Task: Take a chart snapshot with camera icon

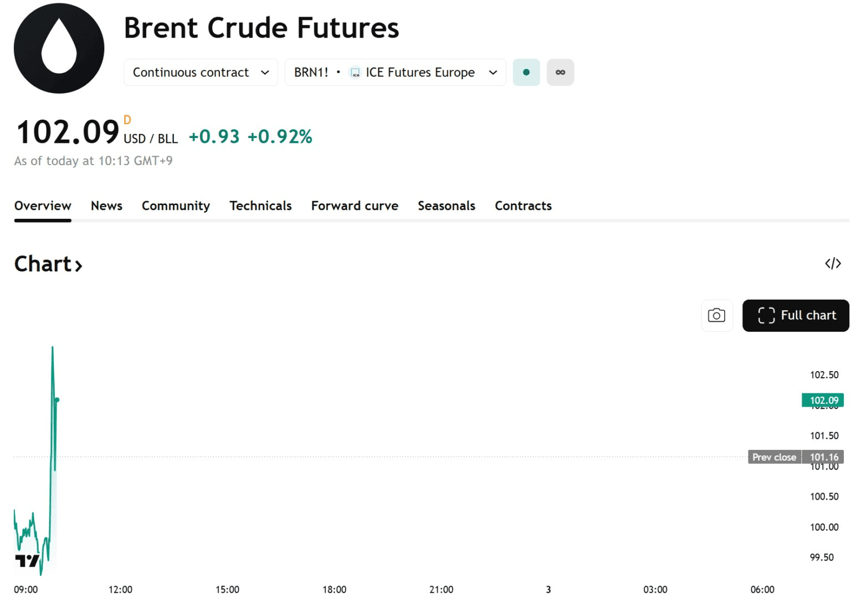Action: coord(716,316)
